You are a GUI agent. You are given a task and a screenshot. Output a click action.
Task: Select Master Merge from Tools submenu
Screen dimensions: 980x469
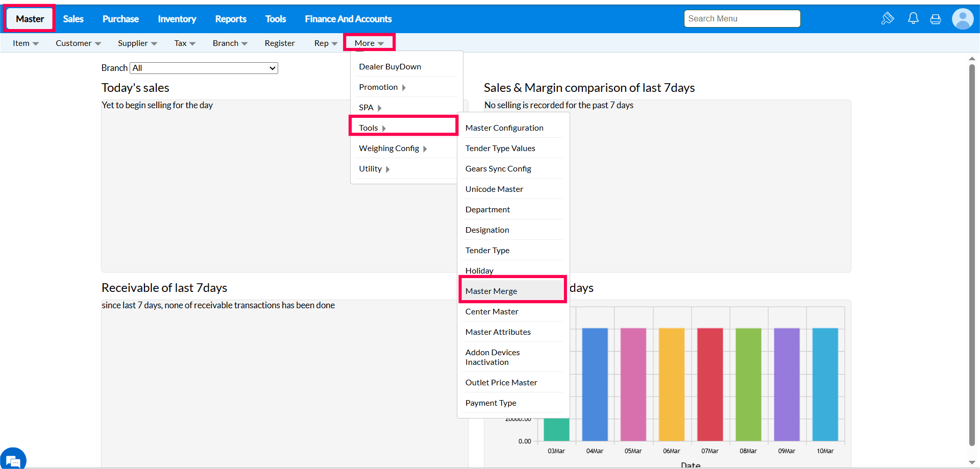pyautogui.click(x=491, y=291)
